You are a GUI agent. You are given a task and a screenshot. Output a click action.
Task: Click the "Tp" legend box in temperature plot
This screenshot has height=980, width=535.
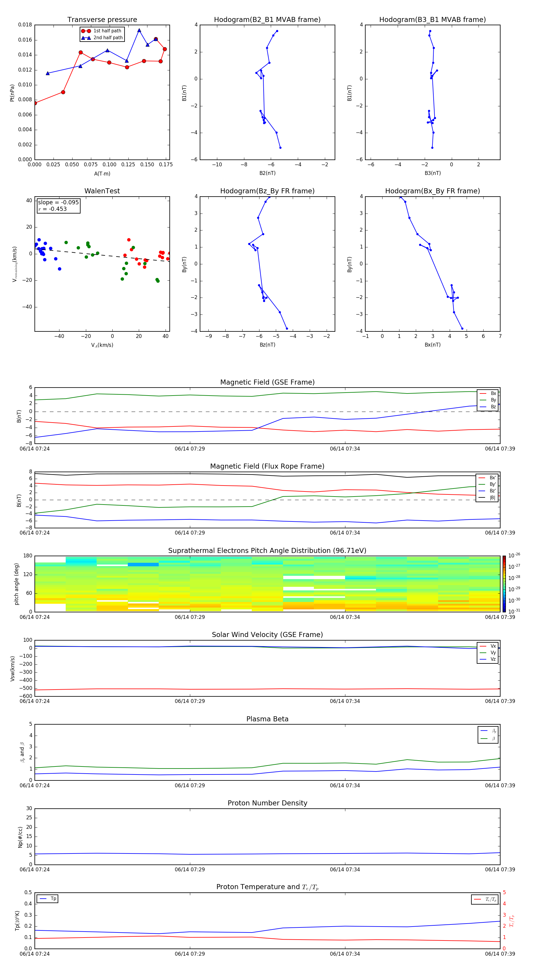(x=48, y=899)
